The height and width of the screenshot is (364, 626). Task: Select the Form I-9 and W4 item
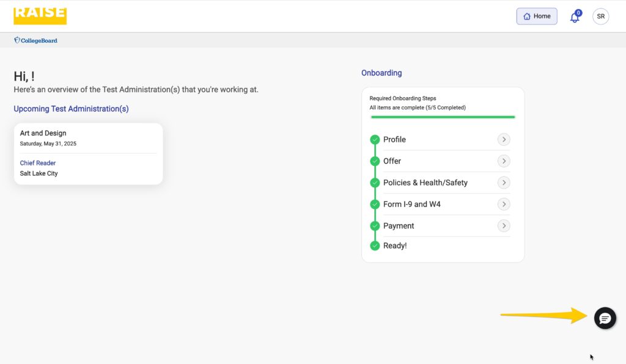[x=411, y=204]
